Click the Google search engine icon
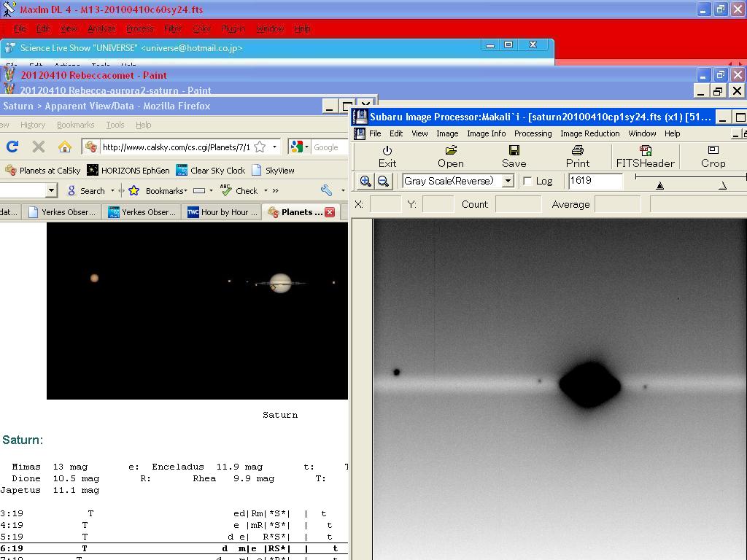The width and height of the screenshot is (747, 560). (x=296, y=147)
